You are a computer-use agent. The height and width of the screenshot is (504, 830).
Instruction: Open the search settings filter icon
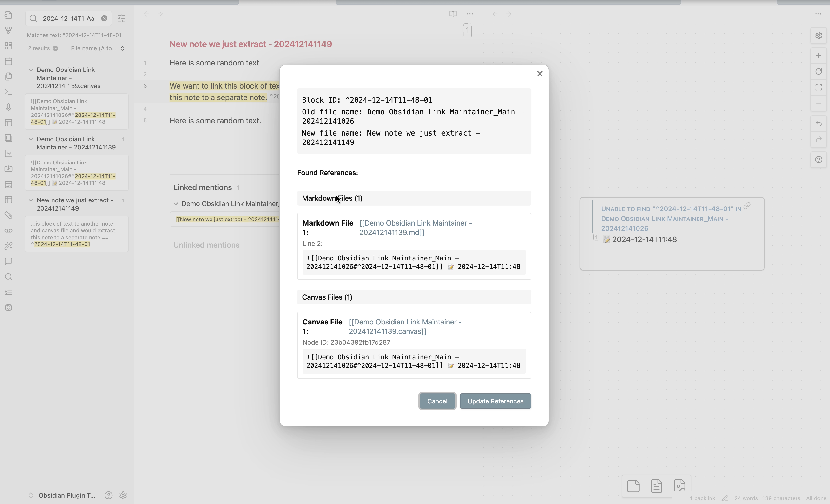121,18
